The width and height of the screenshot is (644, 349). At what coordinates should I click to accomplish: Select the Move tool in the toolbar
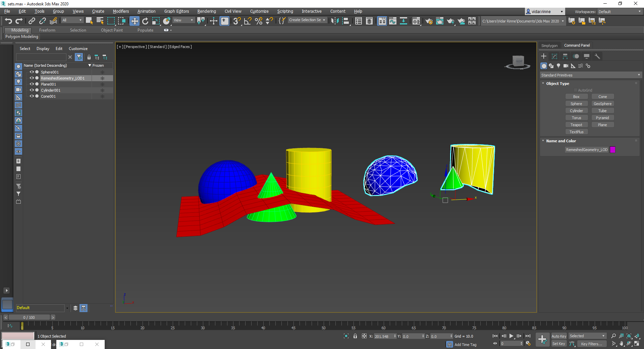135,21
